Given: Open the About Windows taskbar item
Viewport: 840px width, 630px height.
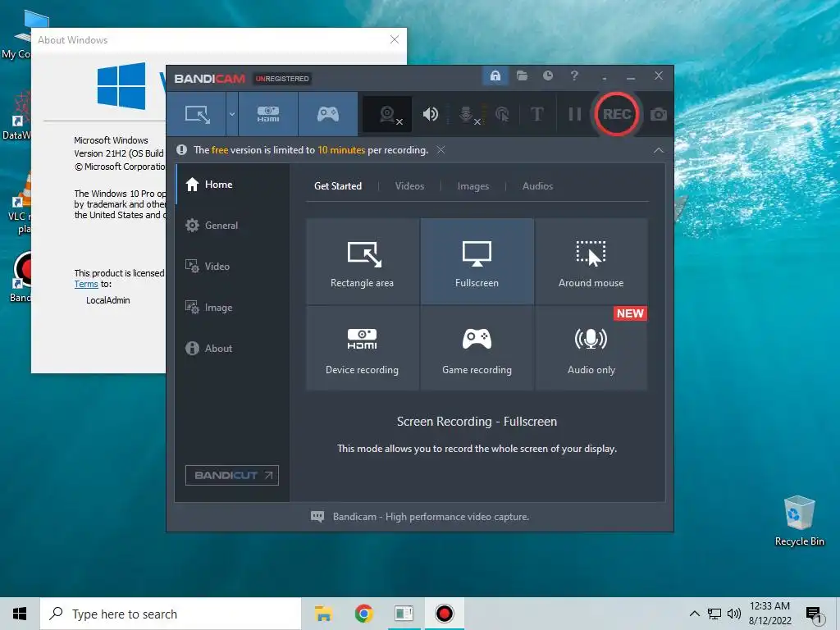Looking at the screenshot, I should (x=404, y=614).
